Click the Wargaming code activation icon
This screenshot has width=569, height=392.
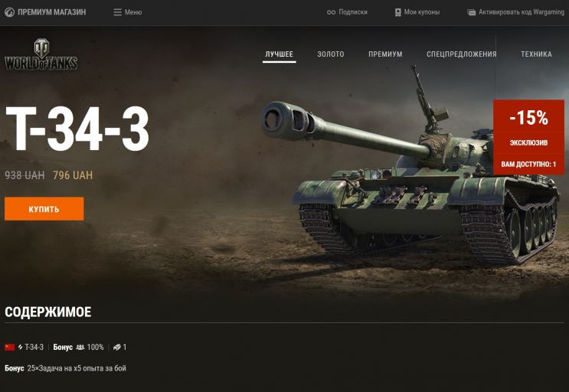click(x=472, y=12)
